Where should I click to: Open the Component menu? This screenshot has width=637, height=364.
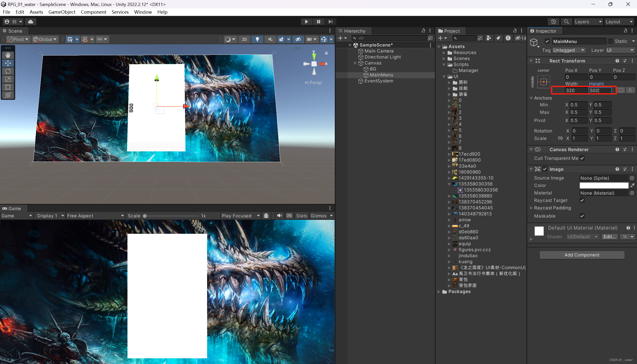[x=93, y=12]
